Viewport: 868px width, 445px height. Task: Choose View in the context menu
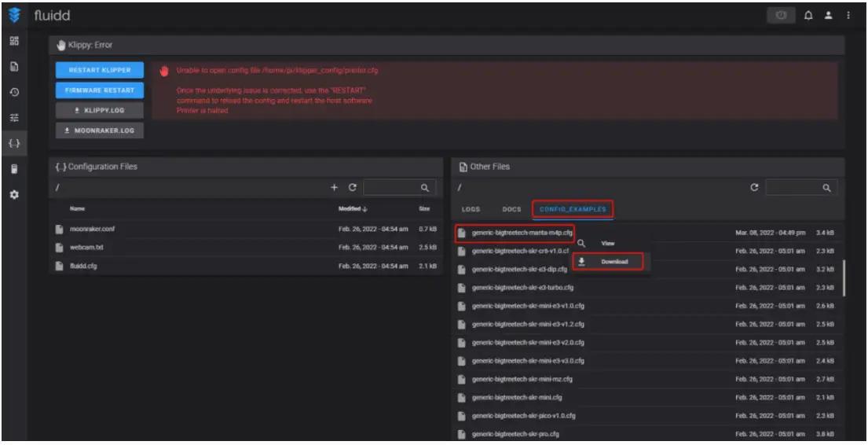[609, 243]
